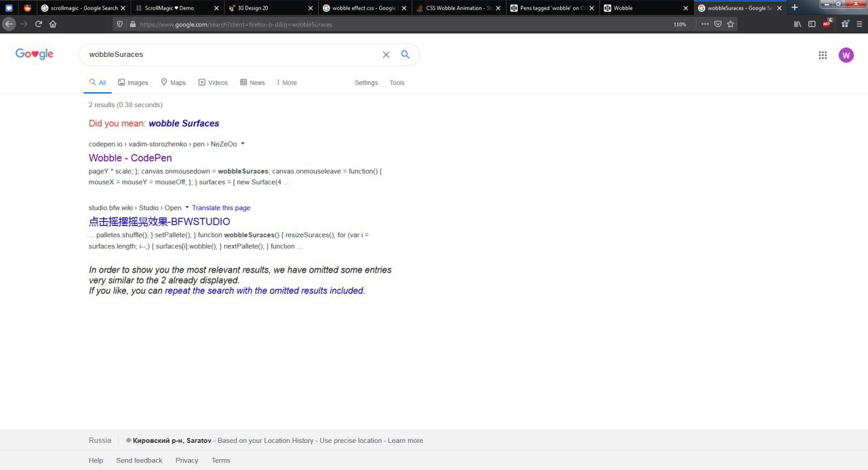This screenshot has width=868, height=470.
Task: Open tracking protection shield icon
Action: tap(120, 24)
